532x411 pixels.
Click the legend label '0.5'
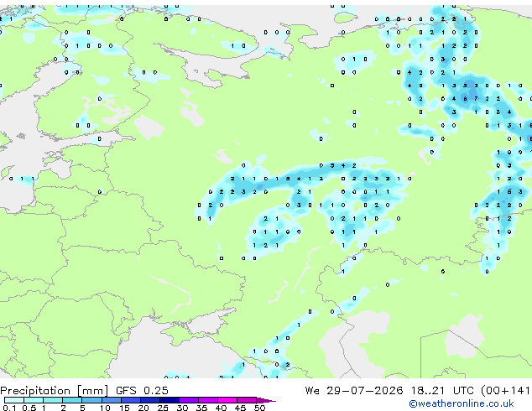(x=29, y=408)
